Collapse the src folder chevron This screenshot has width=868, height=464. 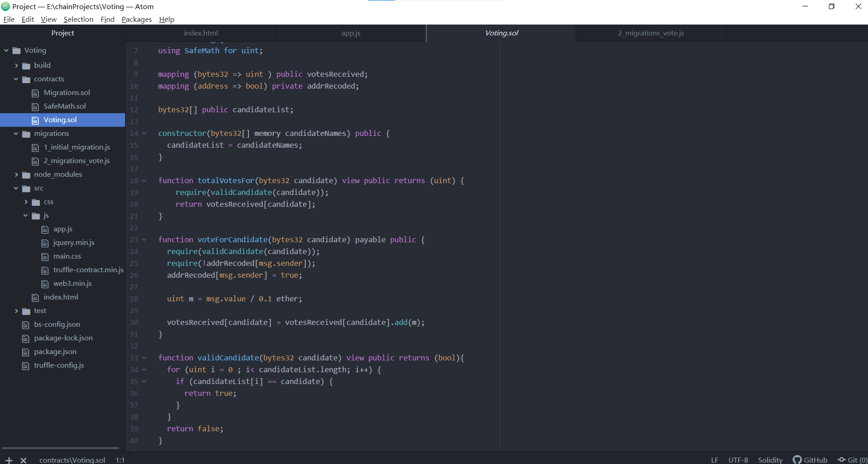[x=16, y=188]
